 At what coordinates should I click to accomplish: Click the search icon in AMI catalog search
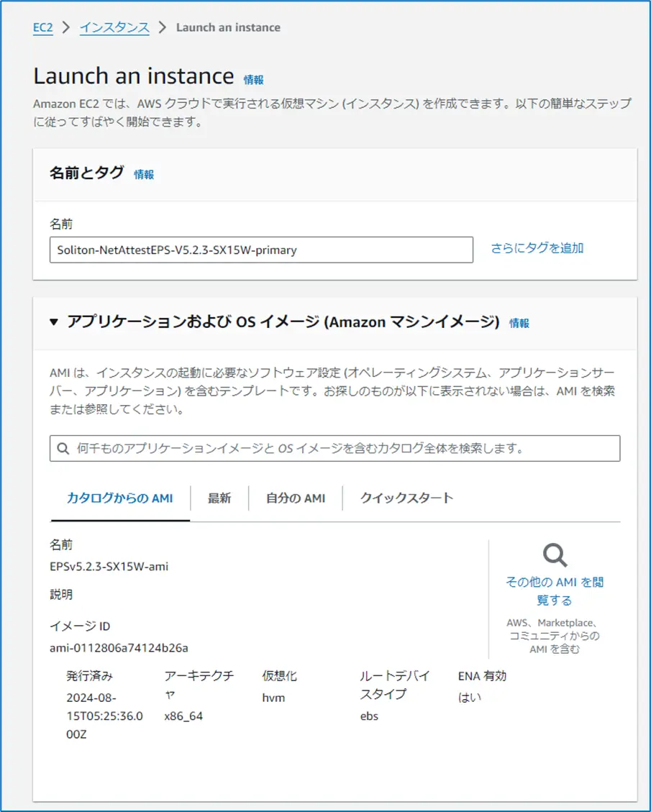[x=63, y=449]
